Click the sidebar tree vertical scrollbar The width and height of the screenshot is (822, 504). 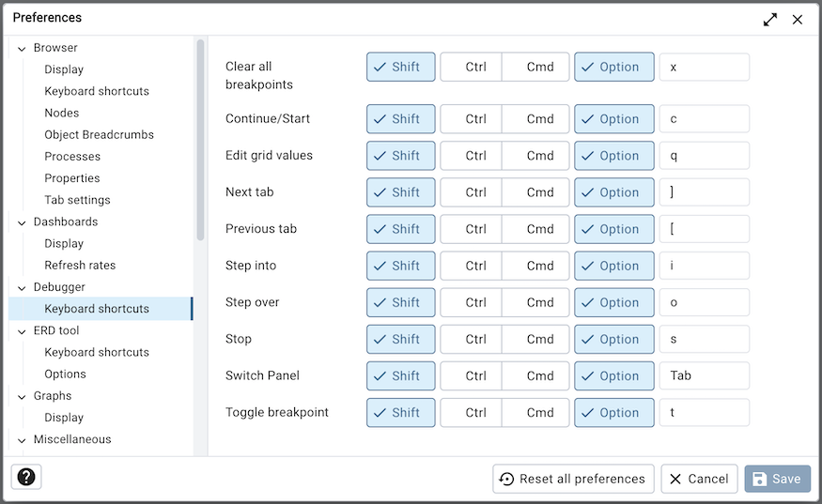[x=200, y=141]
